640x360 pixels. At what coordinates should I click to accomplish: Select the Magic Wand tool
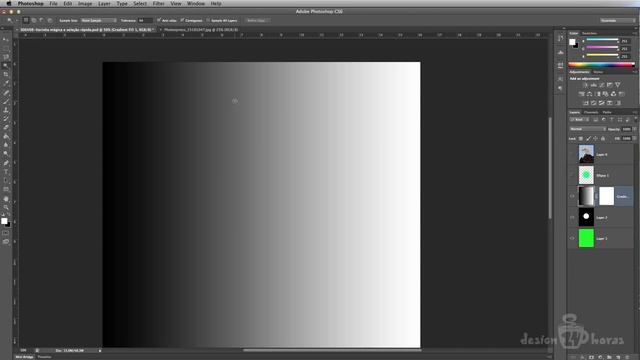pyautogui.click(x=6, y=65)
